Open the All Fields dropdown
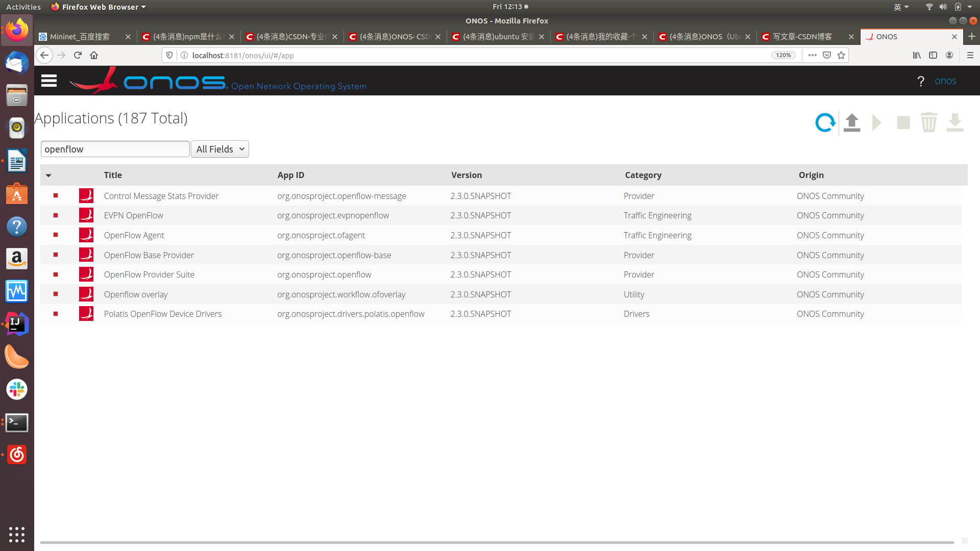980x551 pixels. click(220, 149)
